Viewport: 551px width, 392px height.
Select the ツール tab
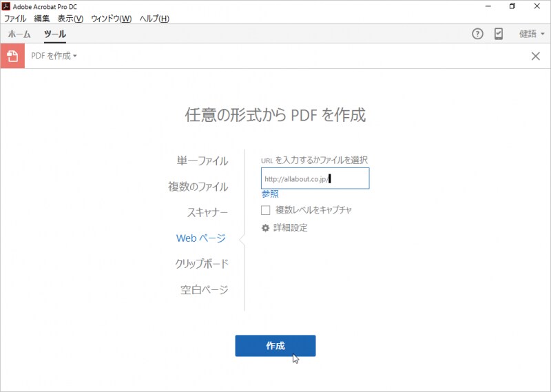[55, 34]
